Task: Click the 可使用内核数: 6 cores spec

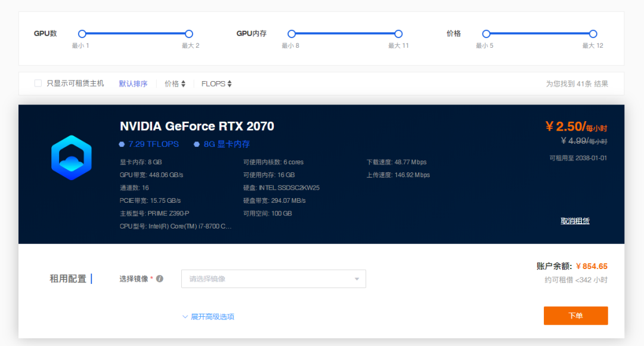Action: [x=274, y=162]
